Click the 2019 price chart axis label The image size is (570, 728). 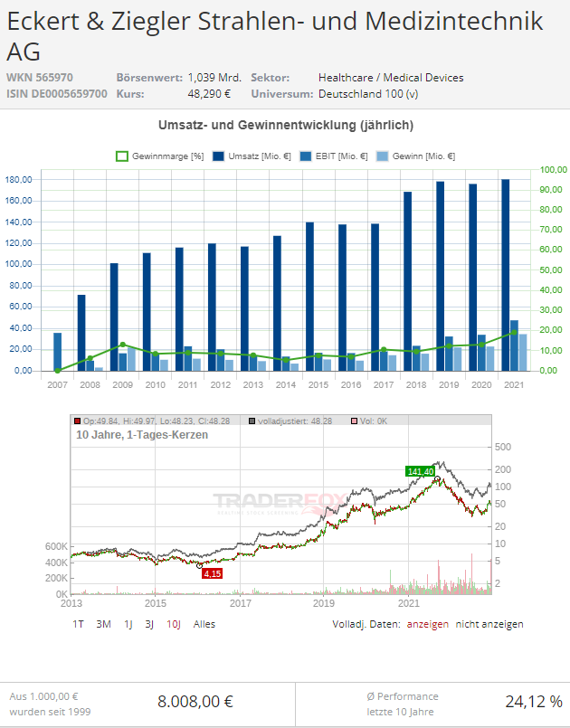click(324, 603)
